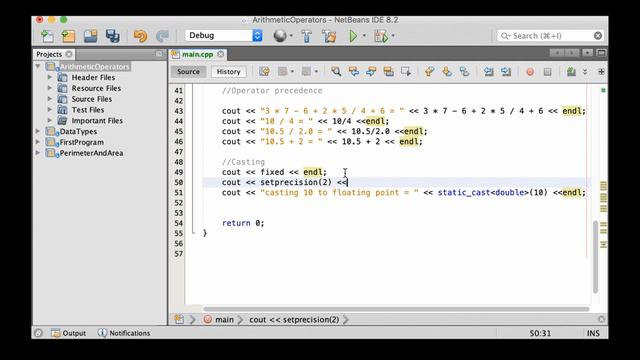Click the vertical editor scrollbar thumb
This screenshot has height=360, width=640.
point(596,257)
